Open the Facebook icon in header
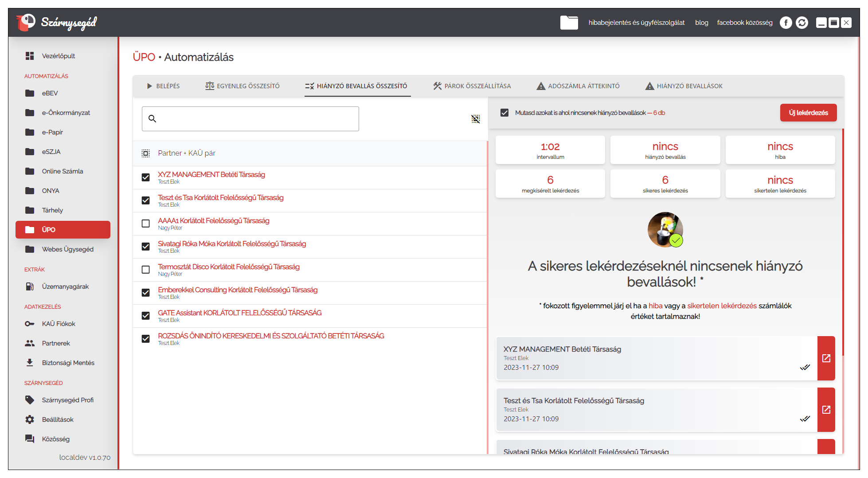The width and height of the screenshot is (868, 478). click(786, 23)
